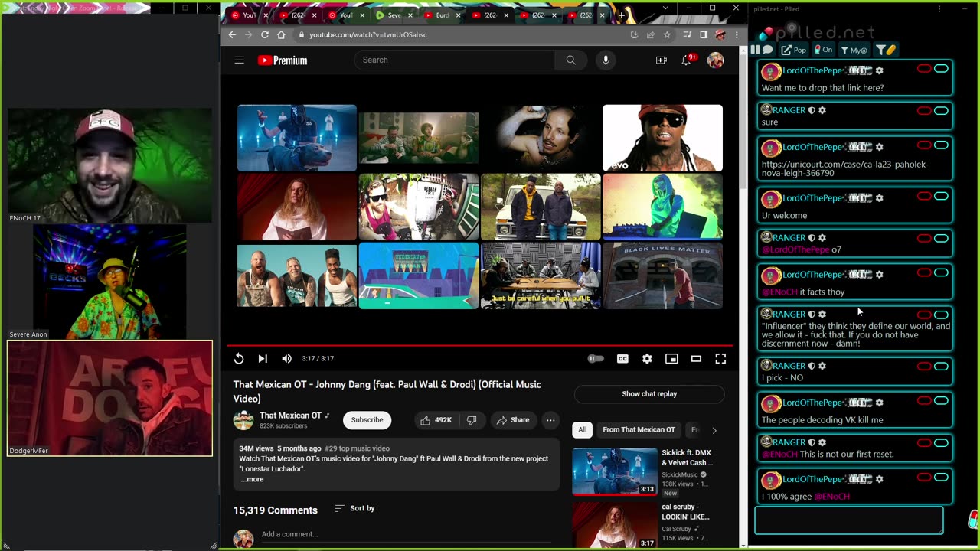The width and height of the screenshot is (980, 551).
Task: Click the teal pill on 'it facts thoy' message
Action: [941, 273]
